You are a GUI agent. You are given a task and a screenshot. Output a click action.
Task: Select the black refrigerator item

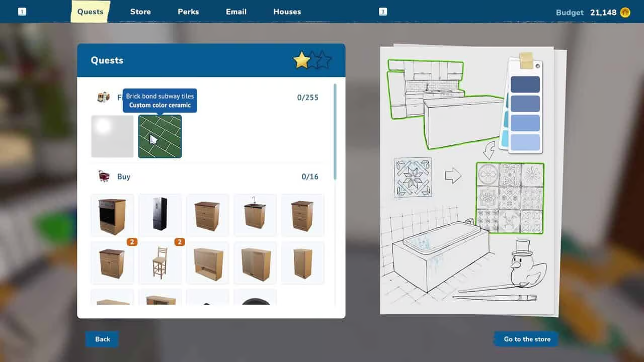159,215
